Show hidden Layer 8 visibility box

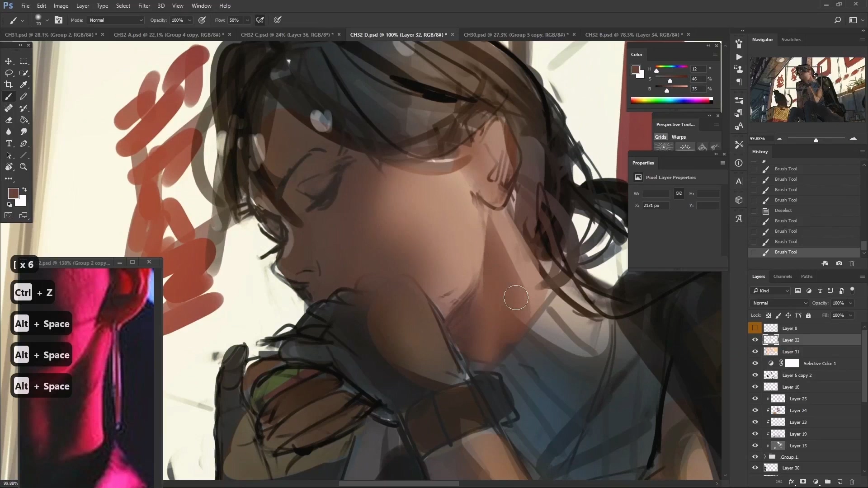tap(755, 328)
